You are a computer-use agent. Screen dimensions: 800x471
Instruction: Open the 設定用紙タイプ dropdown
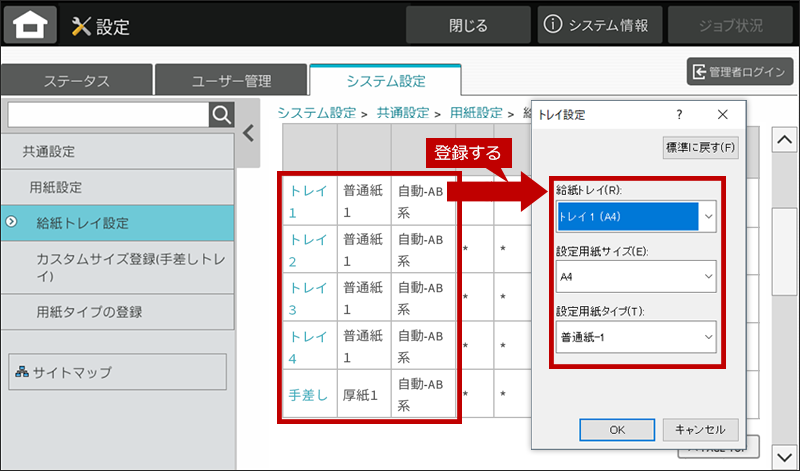pyautogui.click(x=708, y=336)
